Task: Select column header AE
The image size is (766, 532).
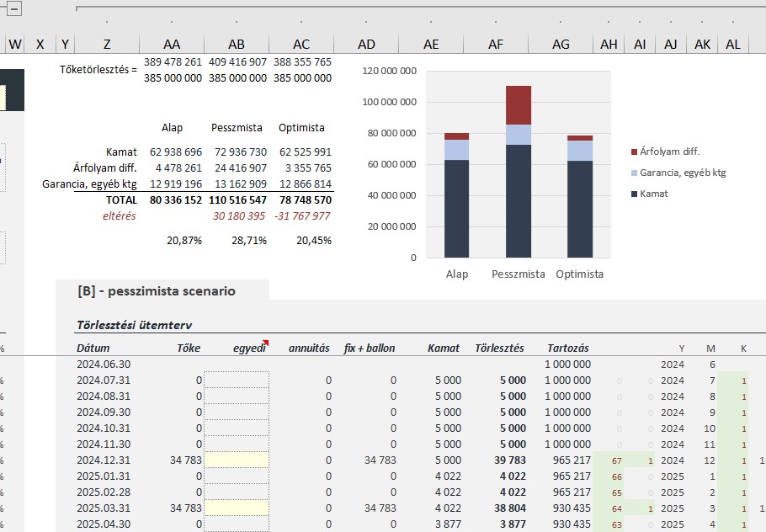Action: click(x=431, y=44)
